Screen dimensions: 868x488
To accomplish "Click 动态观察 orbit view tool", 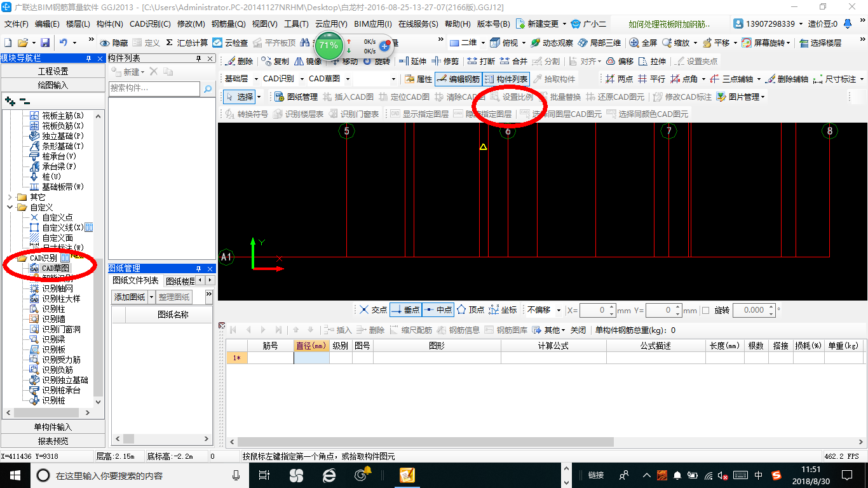I will pos(552,43).
